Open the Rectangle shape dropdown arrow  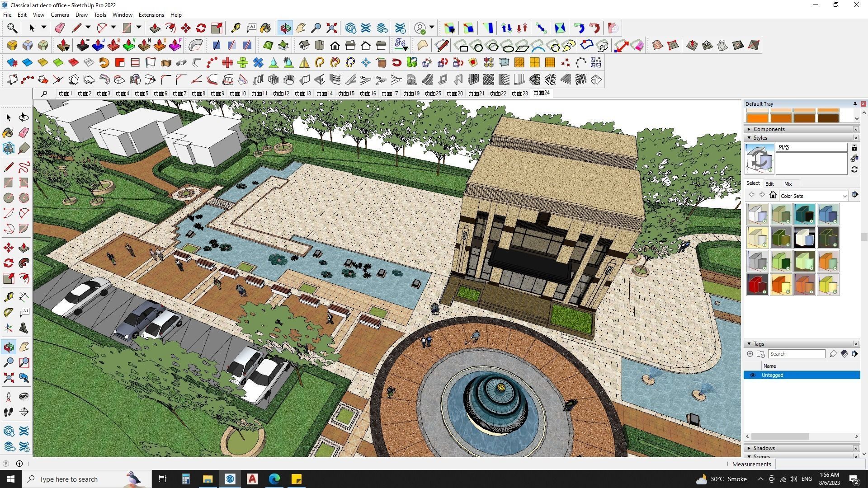pos(139,28)
